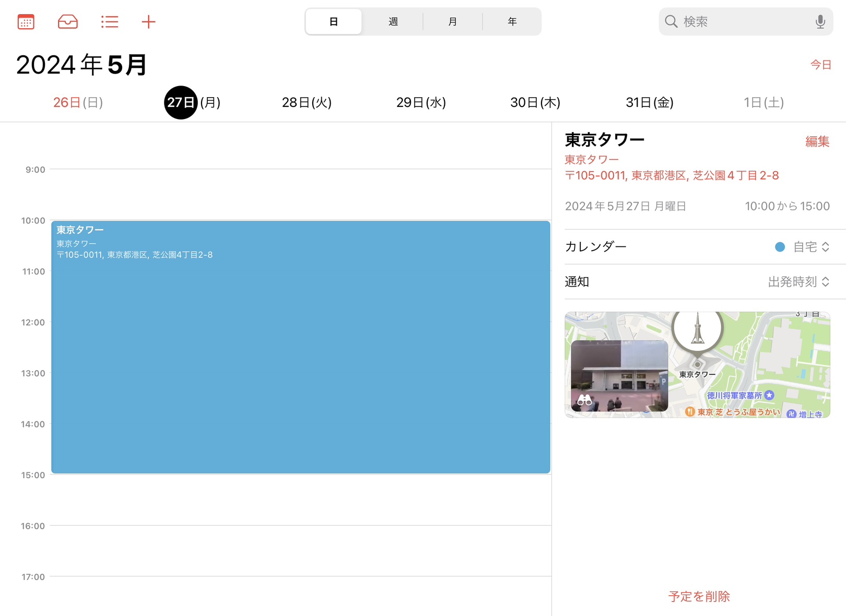Switch to 週 (week) view tab
Viewport: 846px width, 616px height.
click(x=393, y=21)
